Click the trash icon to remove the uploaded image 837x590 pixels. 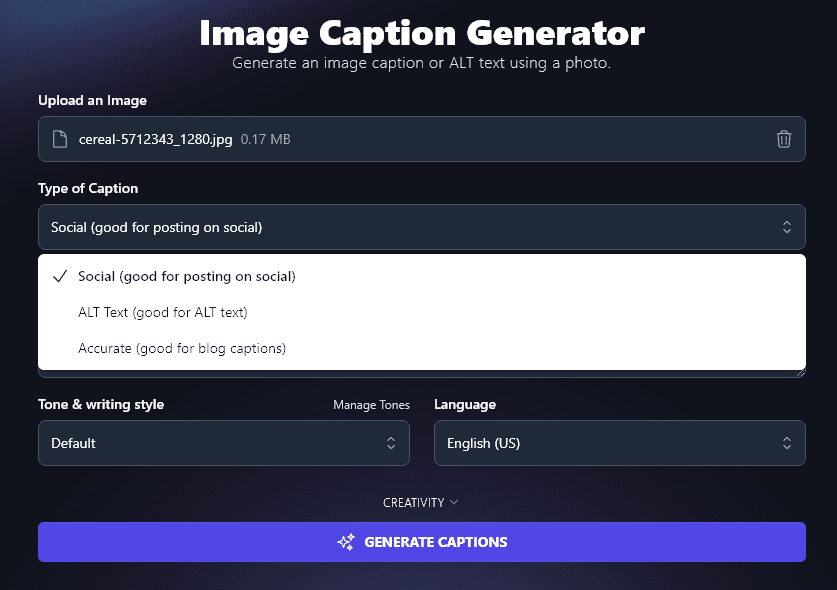[x=784, y=139]
